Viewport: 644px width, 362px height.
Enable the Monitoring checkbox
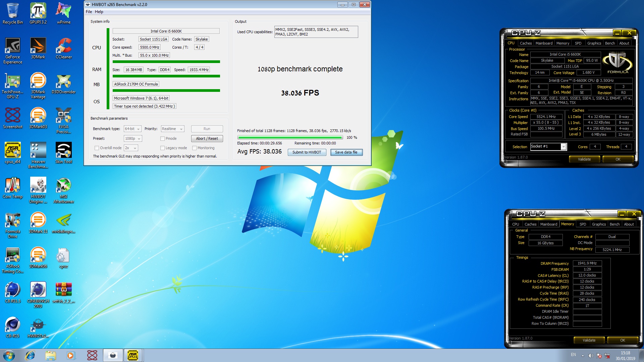194,148
